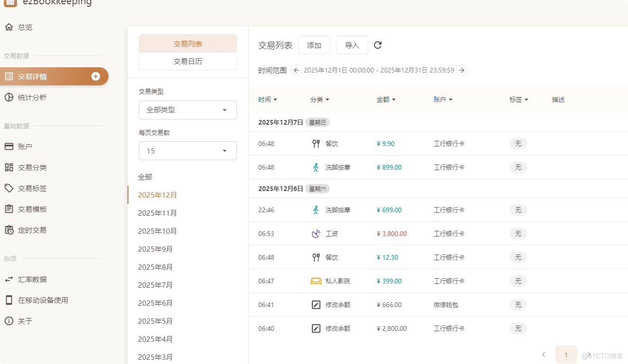Open the 金额 column filter dropdown
628x364 pixels.
(x=386, y=100)
